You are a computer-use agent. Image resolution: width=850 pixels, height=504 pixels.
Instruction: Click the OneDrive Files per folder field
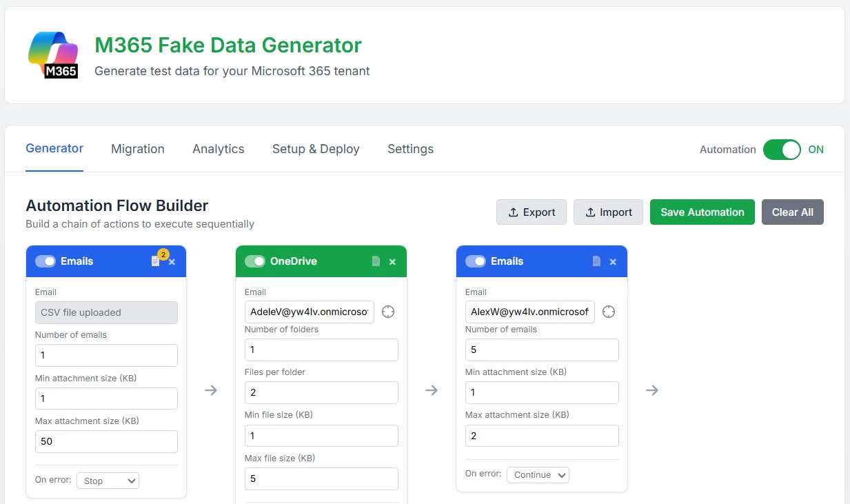(x=321, y=392)
